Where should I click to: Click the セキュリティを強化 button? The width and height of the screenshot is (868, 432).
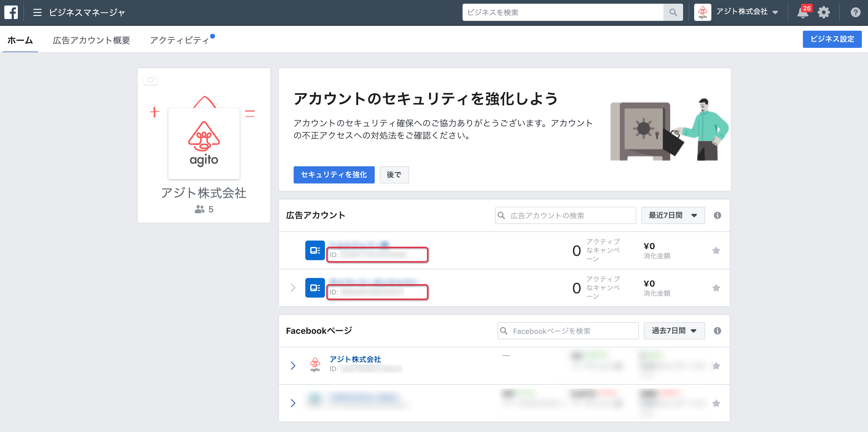pos(334,175)
